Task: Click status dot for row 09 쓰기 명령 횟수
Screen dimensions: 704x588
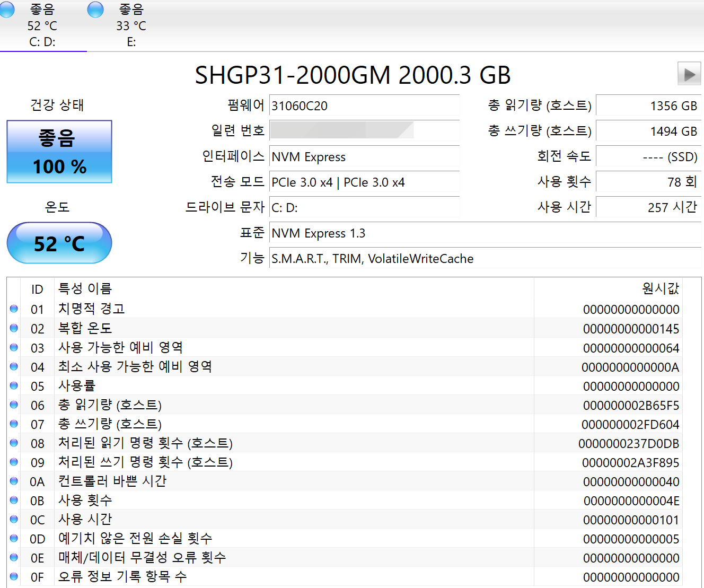Action: [x=14, y=461]
